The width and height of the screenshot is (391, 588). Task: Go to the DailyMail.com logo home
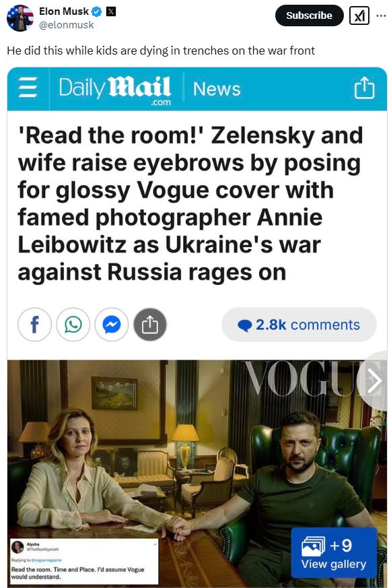point(115,90)
